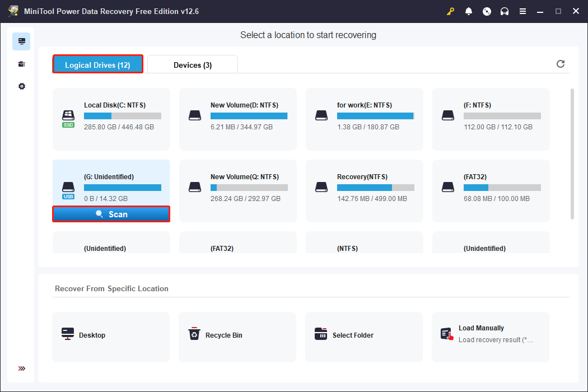Select the Data Recovery sidebar icon

(21, 41)
